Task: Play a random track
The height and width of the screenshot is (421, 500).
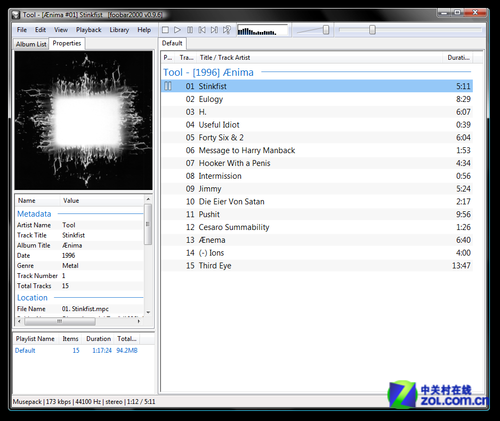Action: click(227, 30)
